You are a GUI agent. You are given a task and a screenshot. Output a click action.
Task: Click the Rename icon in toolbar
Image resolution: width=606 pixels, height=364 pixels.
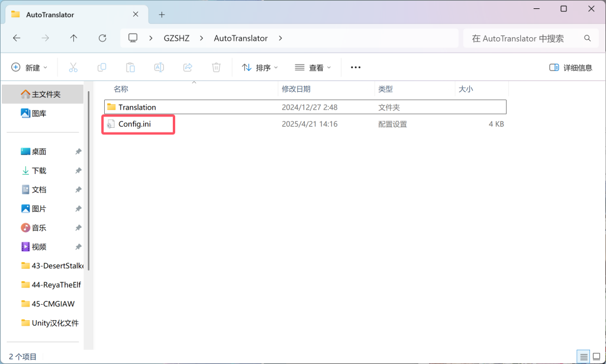(x=159, y=67)
